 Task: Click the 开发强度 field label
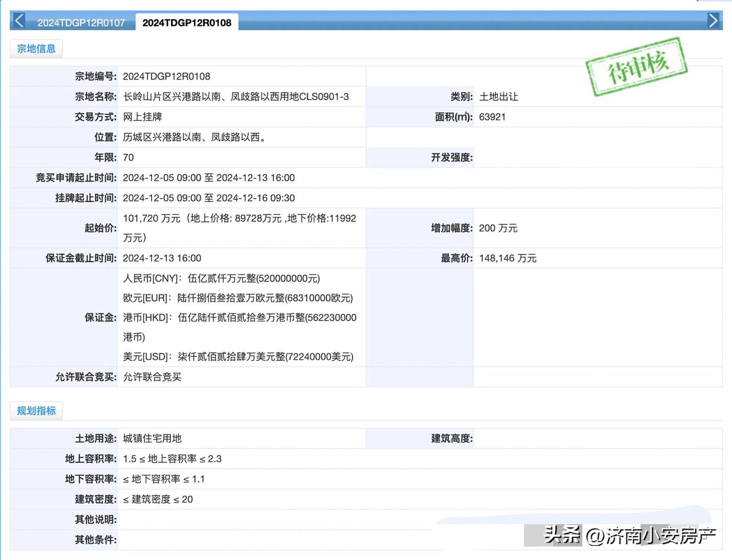pyautogui.click(x=452, y=157)
